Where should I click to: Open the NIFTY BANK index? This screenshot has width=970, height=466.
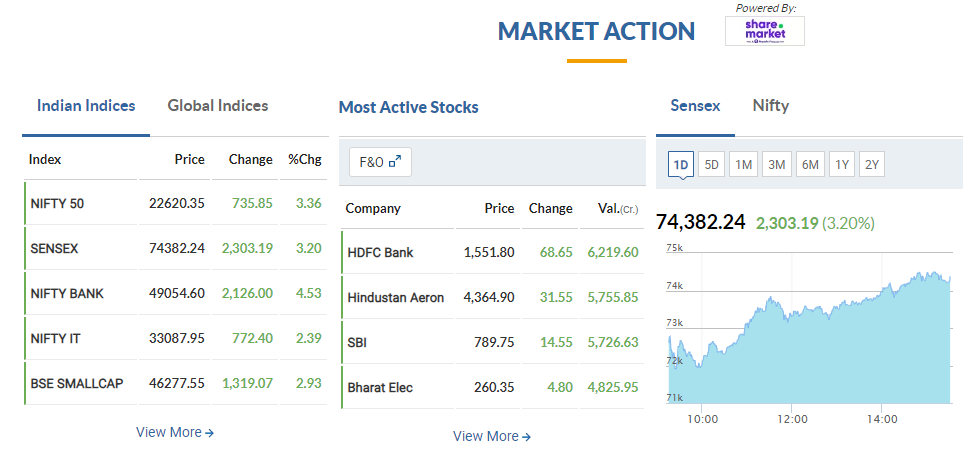(x=67, y=293)
